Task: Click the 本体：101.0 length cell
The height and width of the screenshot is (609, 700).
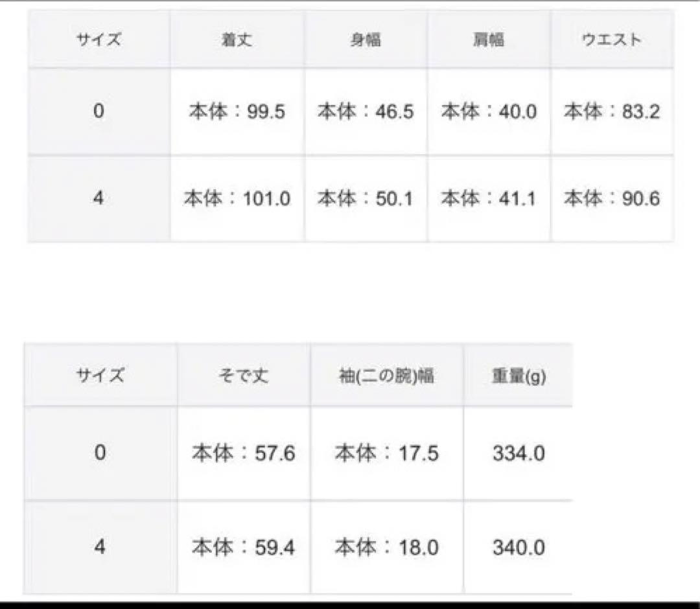Action: pos(237,198)
